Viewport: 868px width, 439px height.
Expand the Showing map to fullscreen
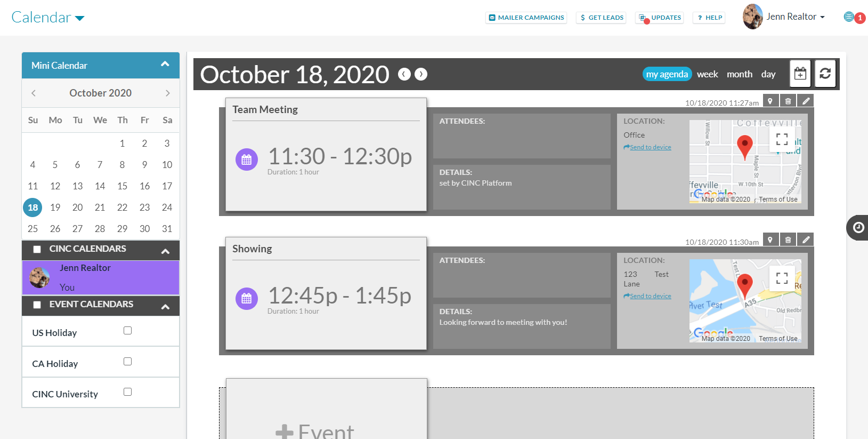(x=782, y=278)
